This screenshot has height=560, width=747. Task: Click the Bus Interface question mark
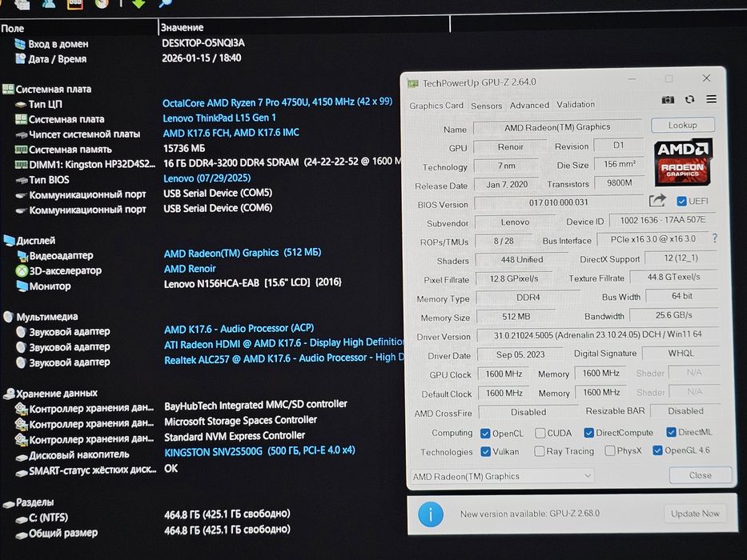click(715, 238)
